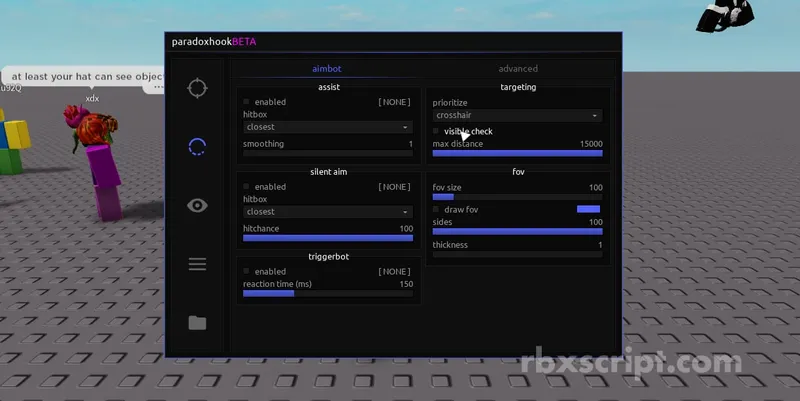Toggle the draw fov checkbox
The image size is (800, 401).
click(436, 210)
